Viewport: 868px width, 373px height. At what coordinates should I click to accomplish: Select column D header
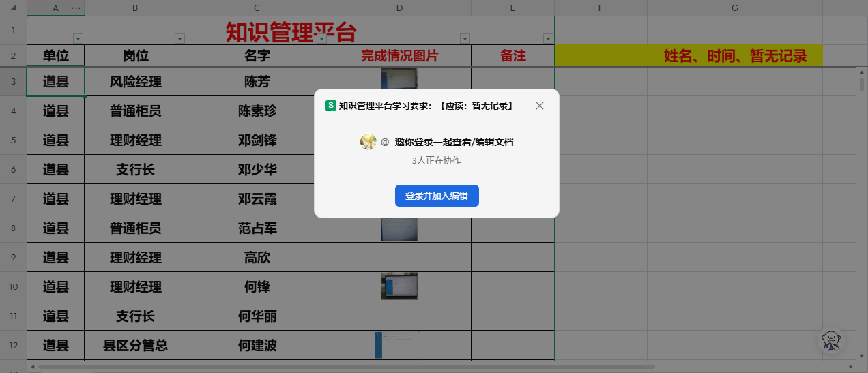point(399,8)
